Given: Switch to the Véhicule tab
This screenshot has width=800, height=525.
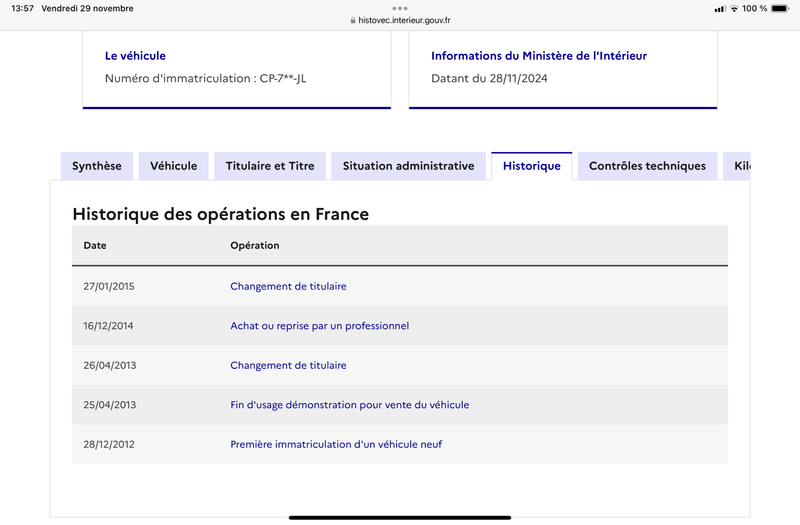Looking at the screenshot, I should tap(173, 166).
